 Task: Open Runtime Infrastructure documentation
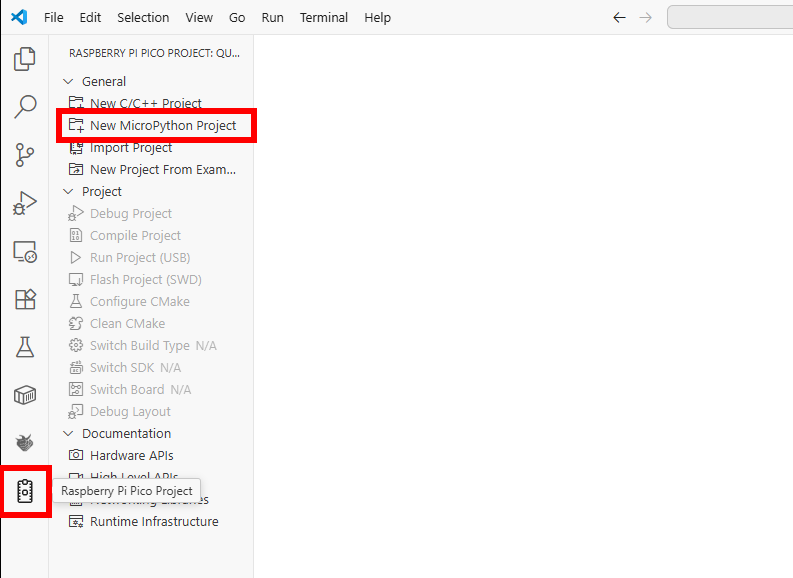(152, 521)
